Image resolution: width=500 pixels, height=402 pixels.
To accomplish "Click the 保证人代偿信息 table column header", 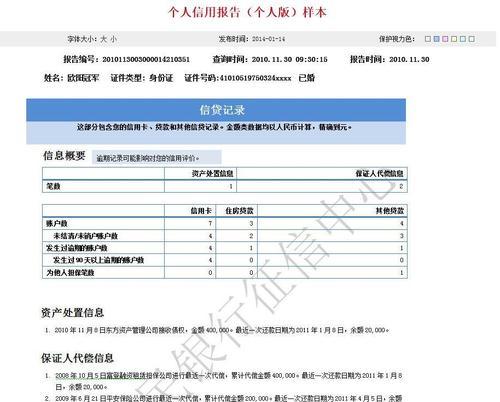I will pos(379,174).
